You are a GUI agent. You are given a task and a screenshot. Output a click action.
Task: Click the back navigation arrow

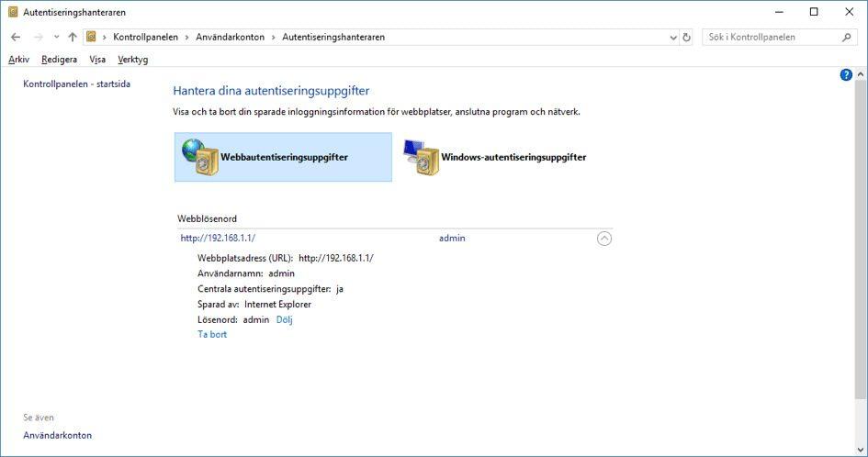tap(16, 38)
